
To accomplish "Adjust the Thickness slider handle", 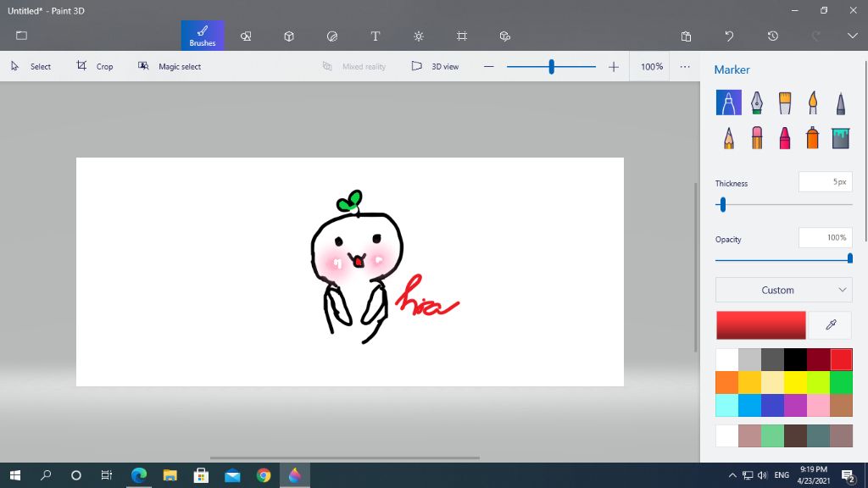I will tap(722, 205).
